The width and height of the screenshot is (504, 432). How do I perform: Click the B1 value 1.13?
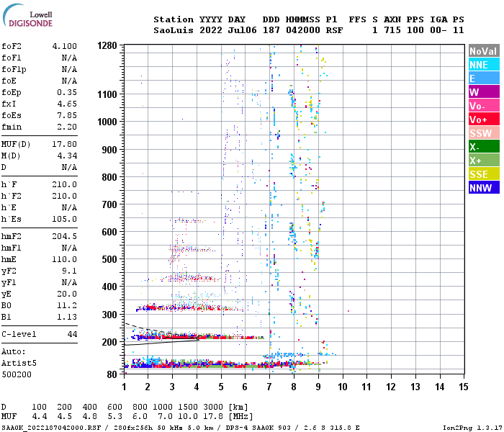[x=67, y=317]
